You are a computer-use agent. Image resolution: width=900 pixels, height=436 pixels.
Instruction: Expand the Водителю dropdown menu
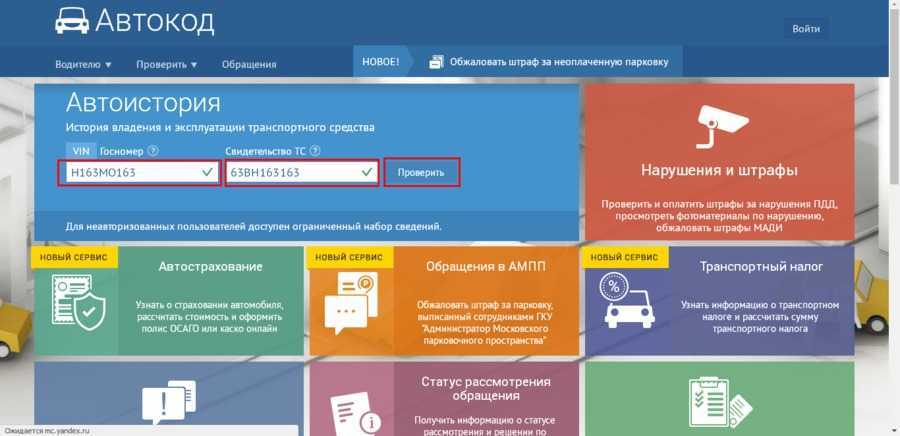(x=83, y=65)
